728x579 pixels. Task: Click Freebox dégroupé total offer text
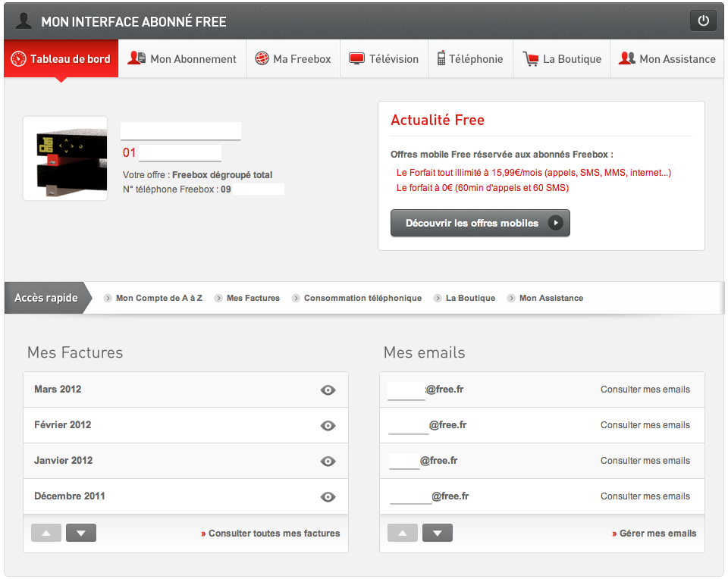pos(222,175)
